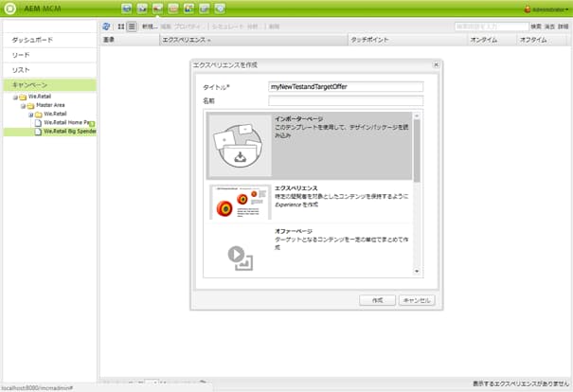Open リード in the sidebar
Image resolution: width=573 pixels, height=392 pixels.
50,55
